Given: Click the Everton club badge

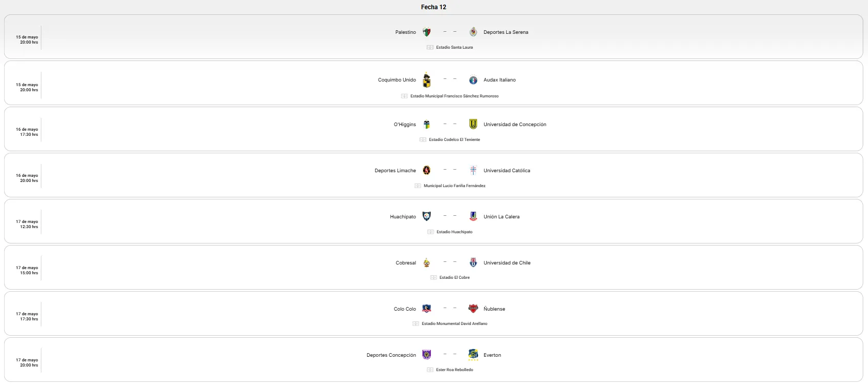Looking at the screenshot, I should pos(474,355).
